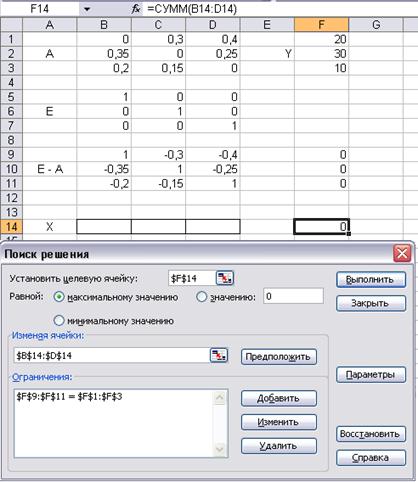Click the Изменить constraint button
This screenshot has width=418, height=482.
(278, 422)
